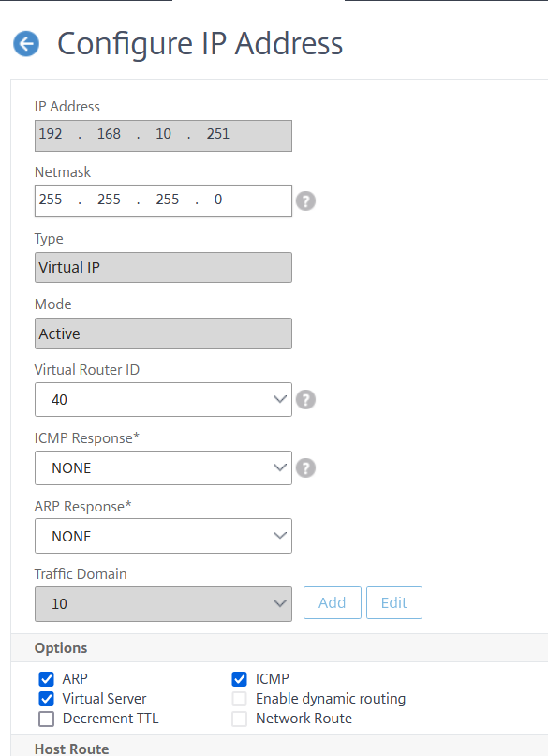This screenshot has width=548, height=756.
Task: Disable the ARP checkbox
Action: pos(46,679)
